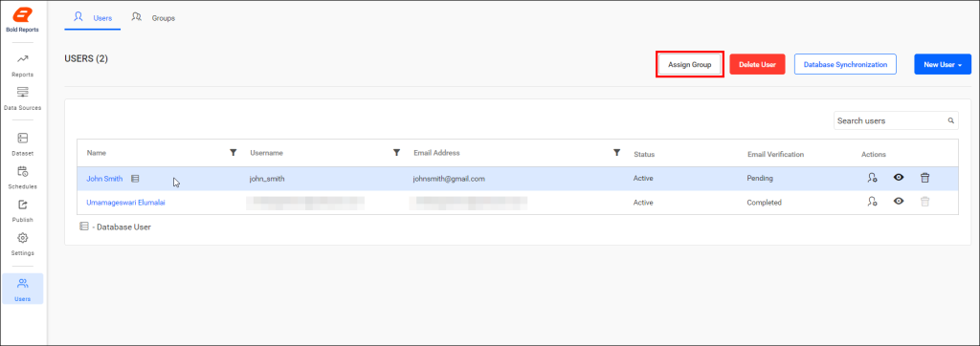Click the Username column header
980x346 pixels.
[267, 153]
